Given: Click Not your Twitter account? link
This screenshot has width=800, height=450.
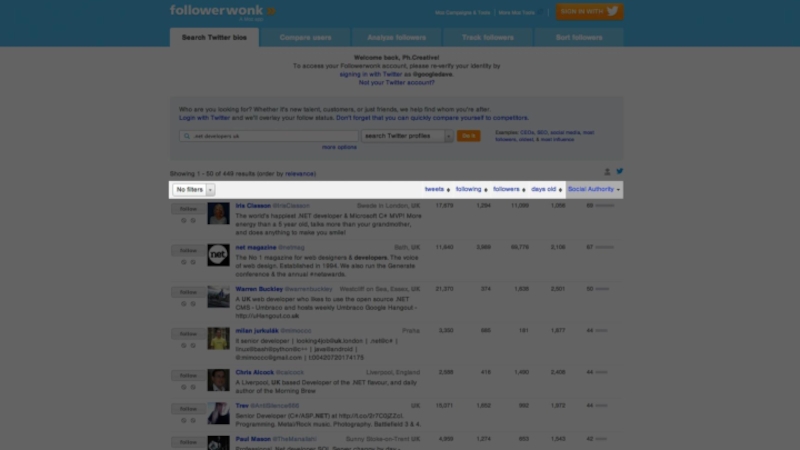Looking at the screenshot, I should [x=396, y=82].
